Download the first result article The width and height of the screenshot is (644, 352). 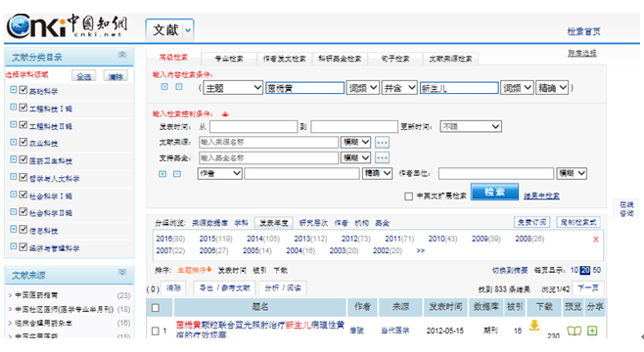[x=534, y=326]
